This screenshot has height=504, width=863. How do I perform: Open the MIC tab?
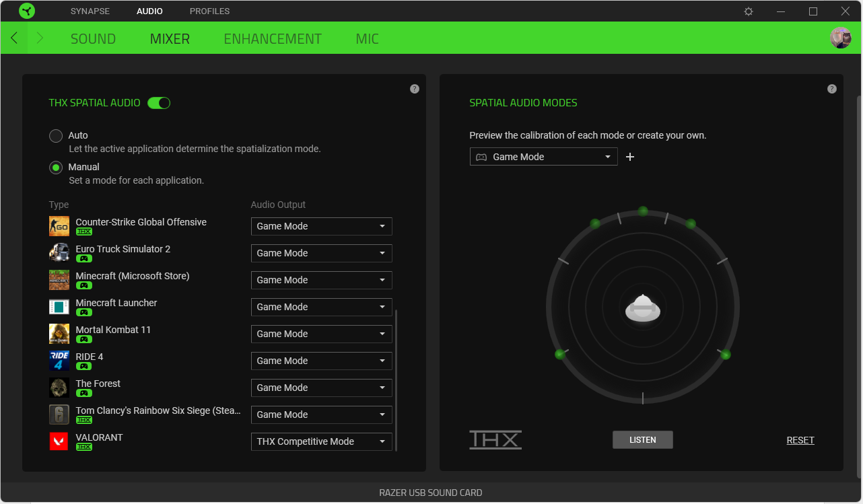coord(368,39)
